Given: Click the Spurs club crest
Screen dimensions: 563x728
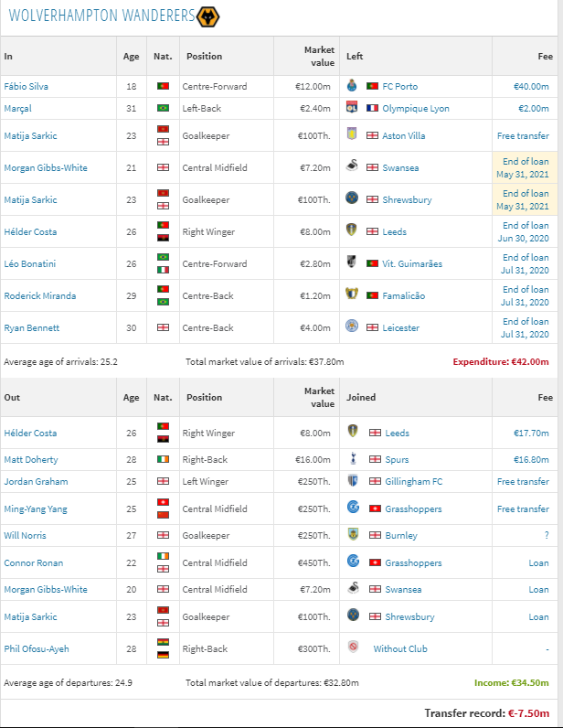Looking at the screenshot, I should pyautogui.click(x=352, y=459).
